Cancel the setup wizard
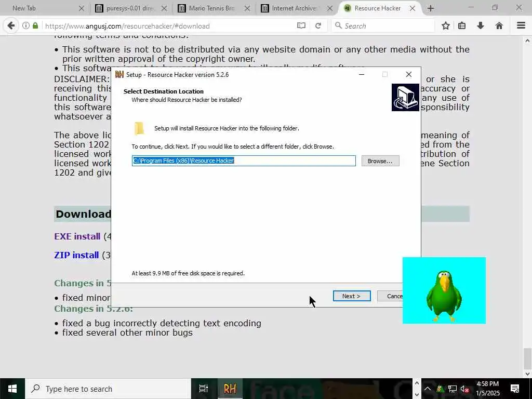The height and width of the screenshot is (399, 532). coord(390,296)
